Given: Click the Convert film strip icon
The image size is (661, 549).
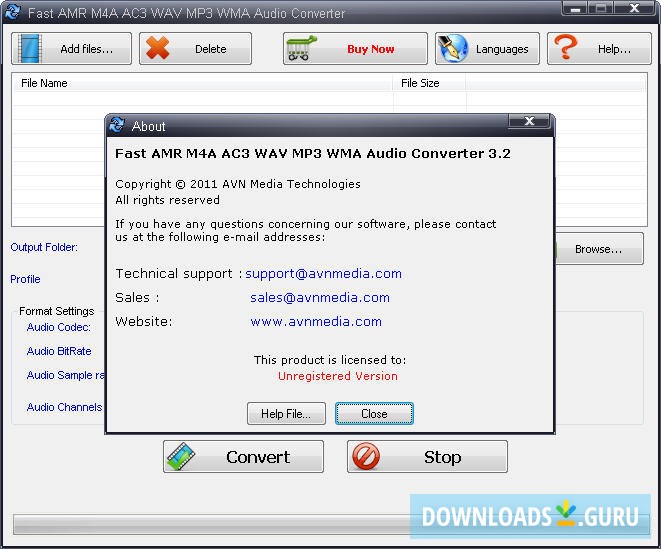Looking at the screenshot, I should pos(180,456).
